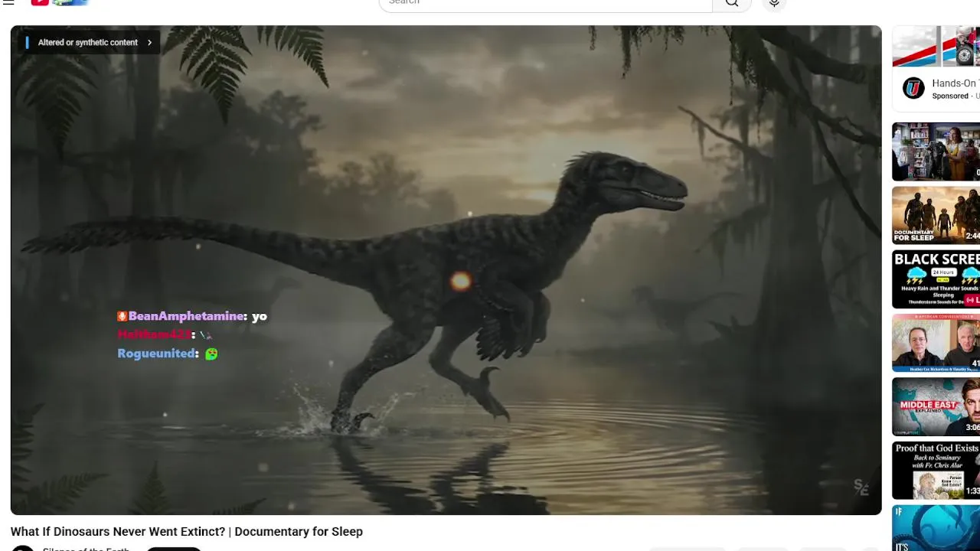The height and width of the screenshot is (551, 980).
Task: Click the Hands-On advertiser logo icon
Action: (x=913, y=88)
